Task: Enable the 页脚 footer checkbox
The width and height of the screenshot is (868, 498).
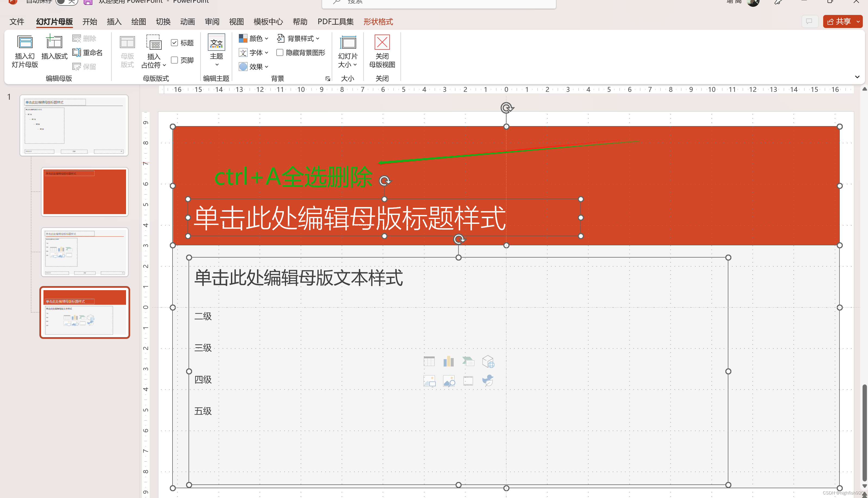Action: 174,60
